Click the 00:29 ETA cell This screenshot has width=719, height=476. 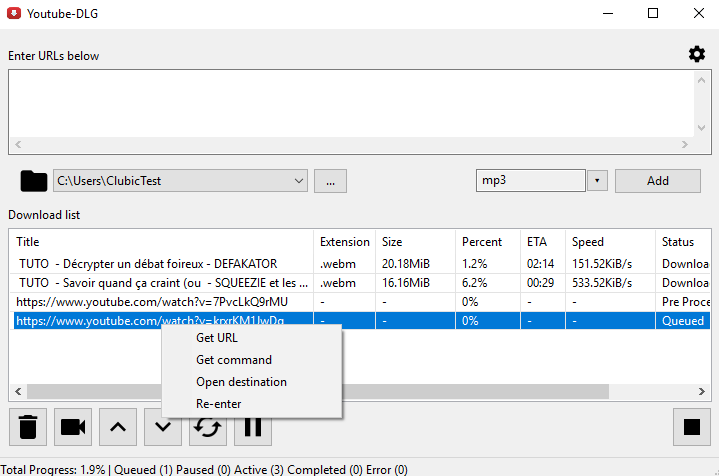pyautogui.click(x=540, y=283)
